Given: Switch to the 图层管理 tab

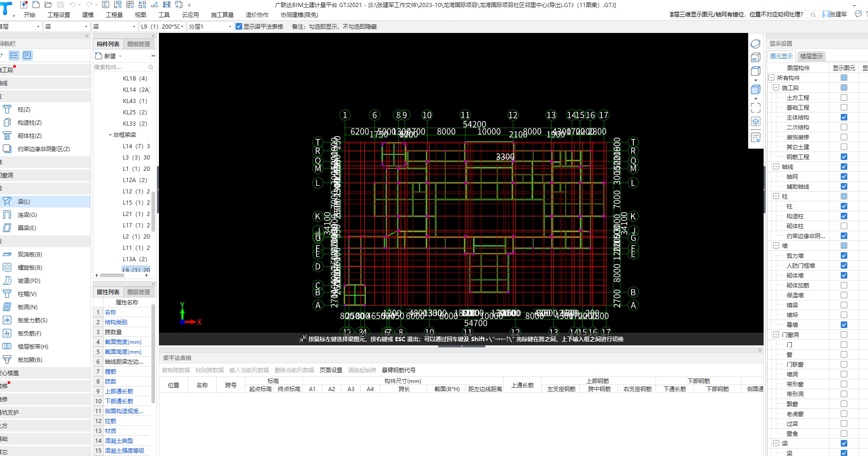Looking at the screenshot, I should pyautogui.click(x=139, y=292).
